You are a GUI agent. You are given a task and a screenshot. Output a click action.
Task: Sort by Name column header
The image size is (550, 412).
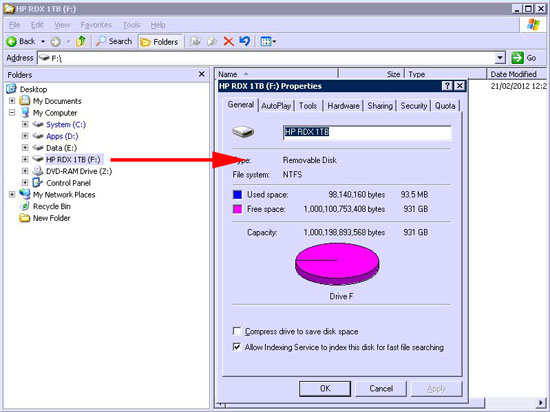point(276,74)
